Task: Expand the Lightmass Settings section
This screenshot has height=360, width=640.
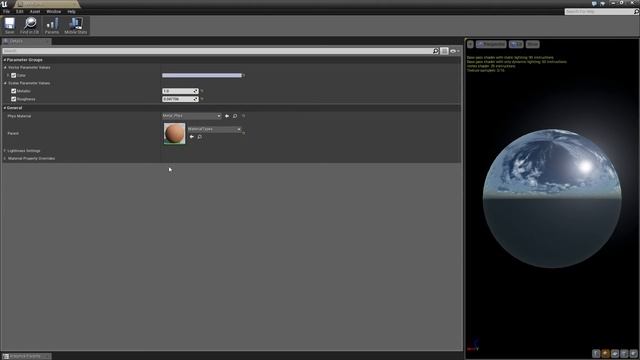Action: [5, 151]
